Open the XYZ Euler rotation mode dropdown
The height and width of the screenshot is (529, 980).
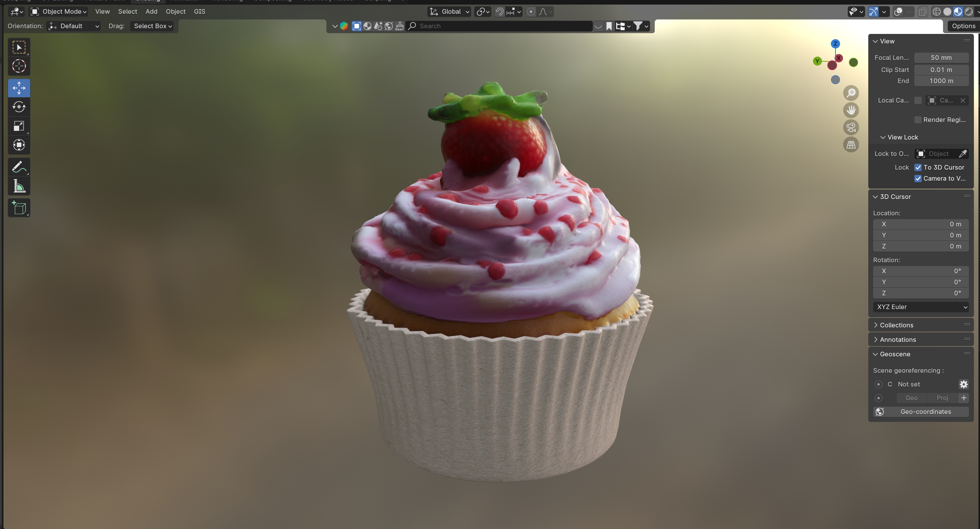(x=921, y=307)
